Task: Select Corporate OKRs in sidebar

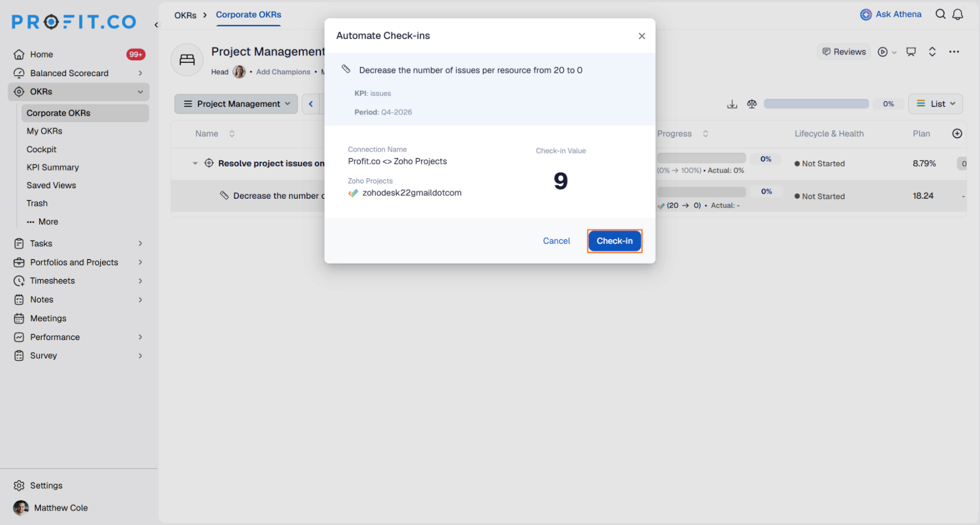Action: tap(85, 113)
